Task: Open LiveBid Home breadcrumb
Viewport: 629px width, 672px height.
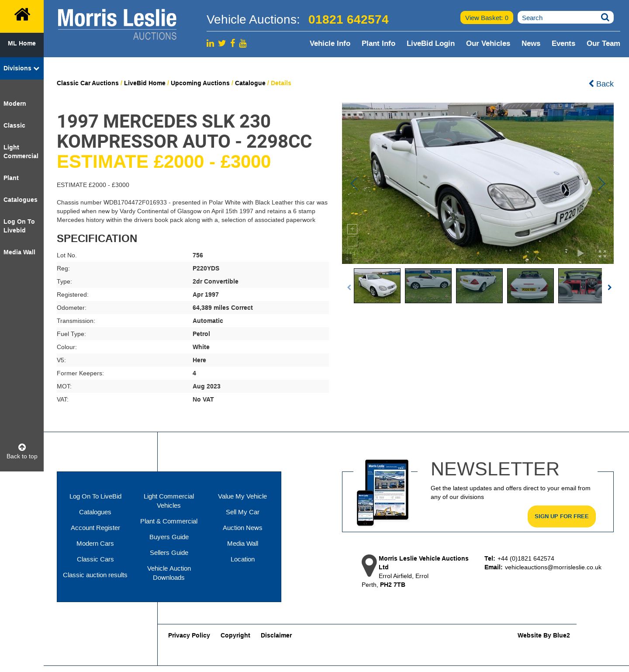Action: [x=145, y=83]
